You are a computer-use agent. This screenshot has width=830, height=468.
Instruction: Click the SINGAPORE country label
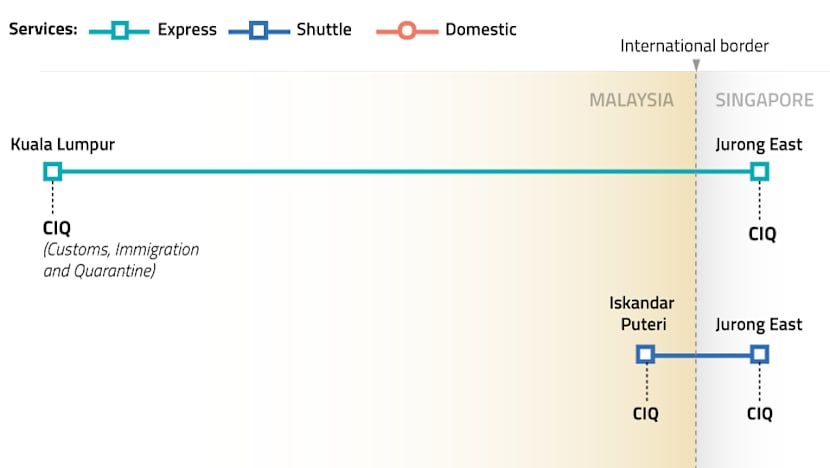[764, 101]
